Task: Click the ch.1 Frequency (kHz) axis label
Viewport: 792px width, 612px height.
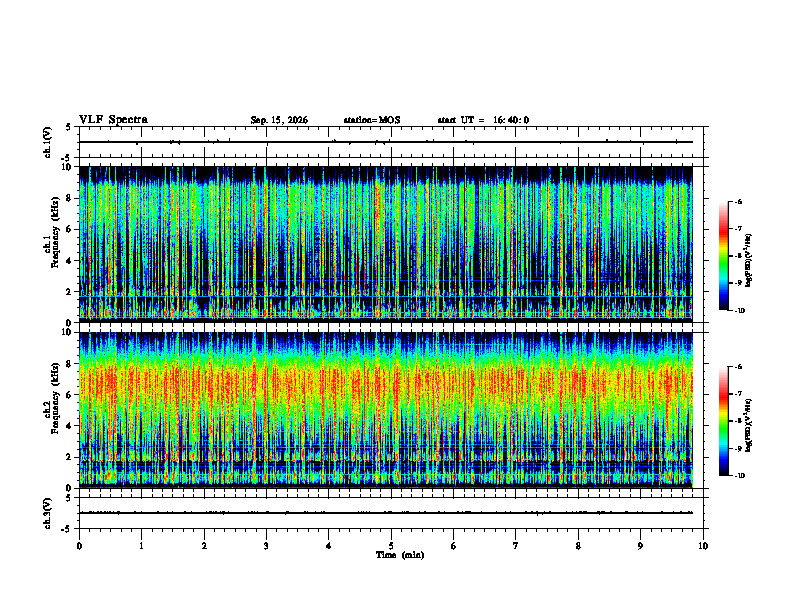Action: click(54, 243)
